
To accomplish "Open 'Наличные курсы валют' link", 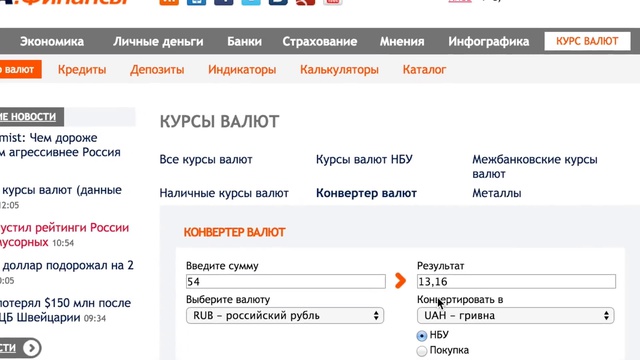I will 224,193.
